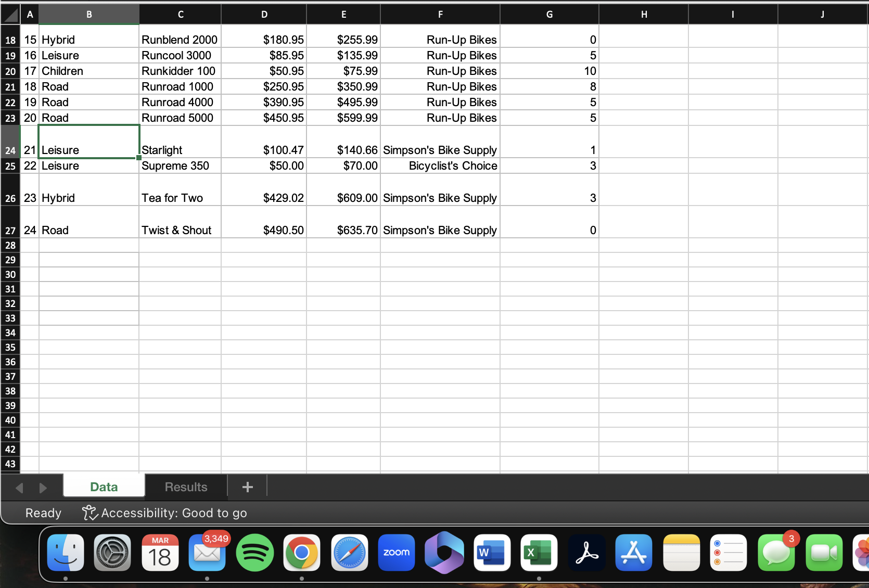The height and width of the screenshot is (588, 869).
Task: Select the Data sheet tab
Action: tap(104, 487)
